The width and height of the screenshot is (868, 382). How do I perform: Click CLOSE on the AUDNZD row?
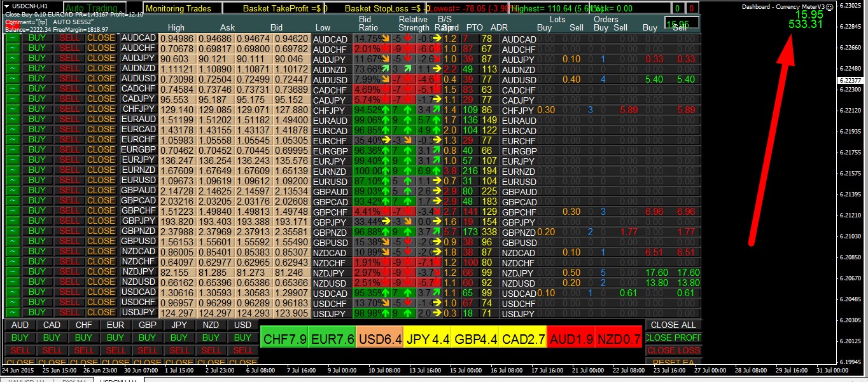point(101,69)
